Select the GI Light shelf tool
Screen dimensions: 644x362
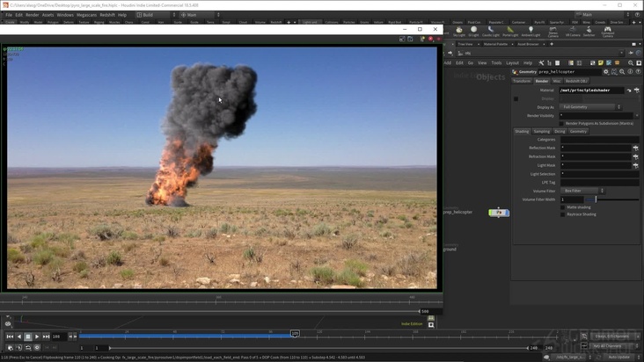[473, 32]
